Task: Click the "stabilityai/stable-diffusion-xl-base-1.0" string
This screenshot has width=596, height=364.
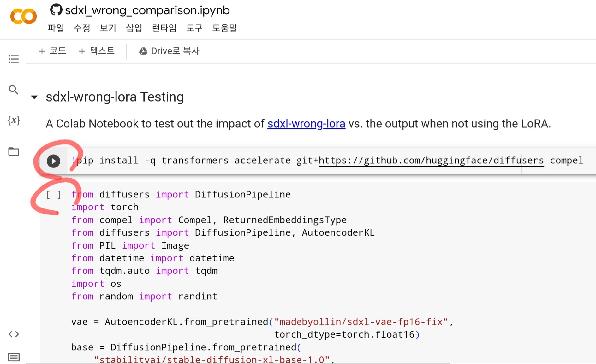Action: 212,360
